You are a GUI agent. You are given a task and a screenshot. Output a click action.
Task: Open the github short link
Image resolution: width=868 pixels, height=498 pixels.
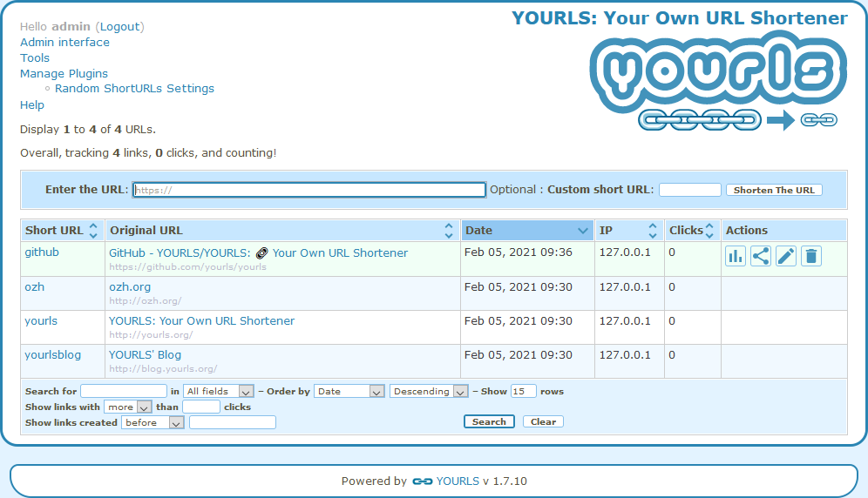pos(42,252)
